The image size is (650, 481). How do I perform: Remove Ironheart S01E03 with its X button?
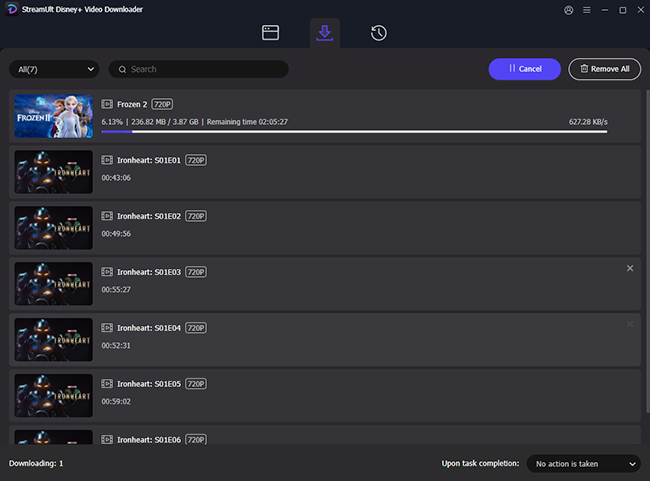tap(630, 268)
